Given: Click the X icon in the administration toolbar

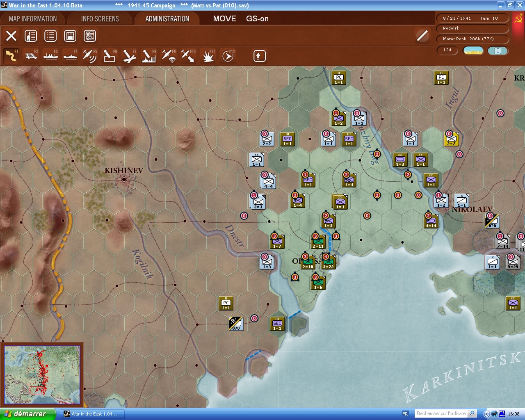Looking at the screenshot, I should point(11,36).
